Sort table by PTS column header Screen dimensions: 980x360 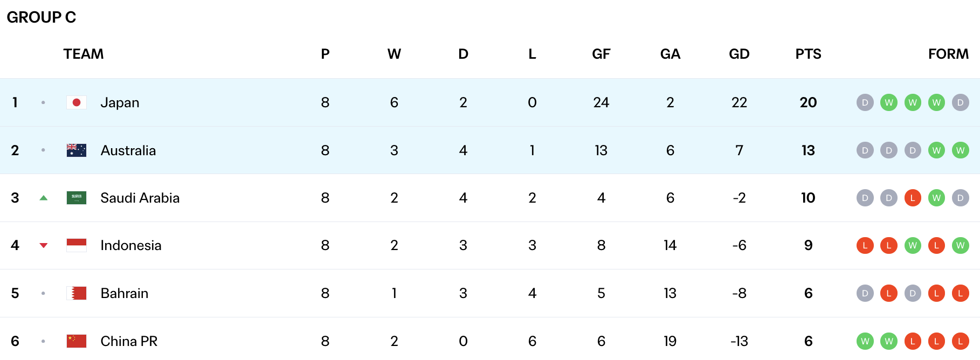808,54
